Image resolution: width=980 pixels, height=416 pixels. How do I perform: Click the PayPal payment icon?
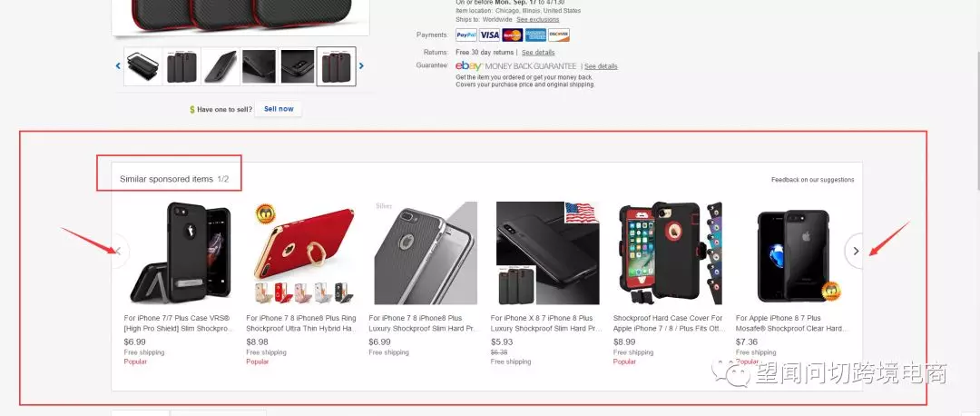coord(466,35)
